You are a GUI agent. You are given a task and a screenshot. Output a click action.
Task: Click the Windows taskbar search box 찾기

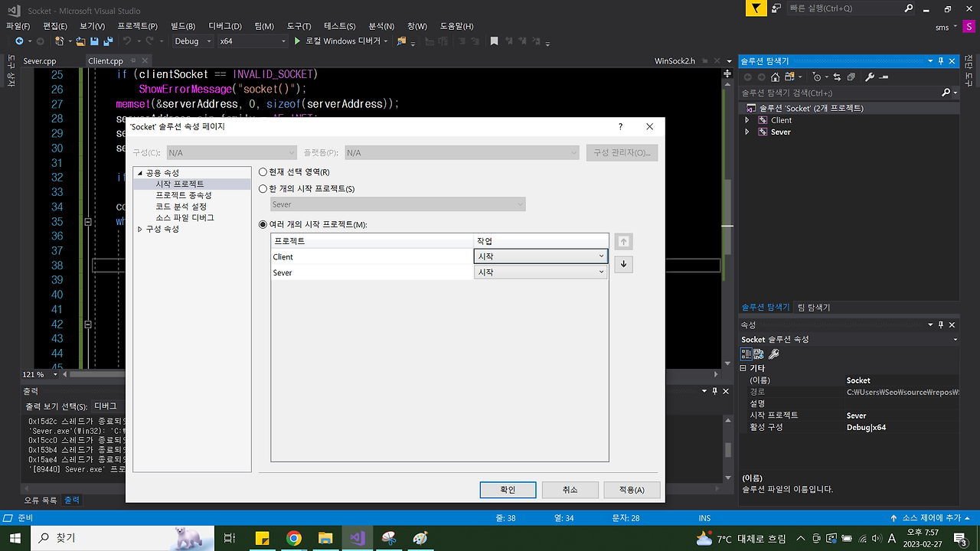pos(122,538)
